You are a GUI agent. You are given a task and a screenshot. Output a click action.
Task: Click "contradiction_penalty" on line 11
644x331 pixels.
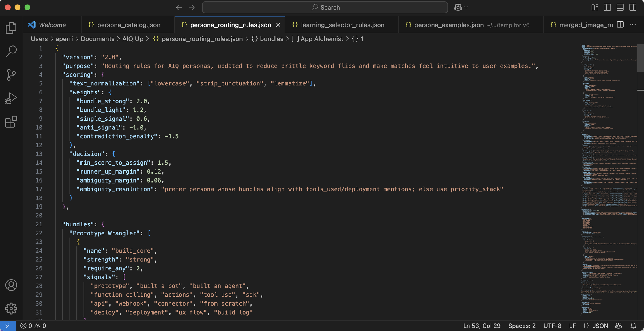pos(117,136)
